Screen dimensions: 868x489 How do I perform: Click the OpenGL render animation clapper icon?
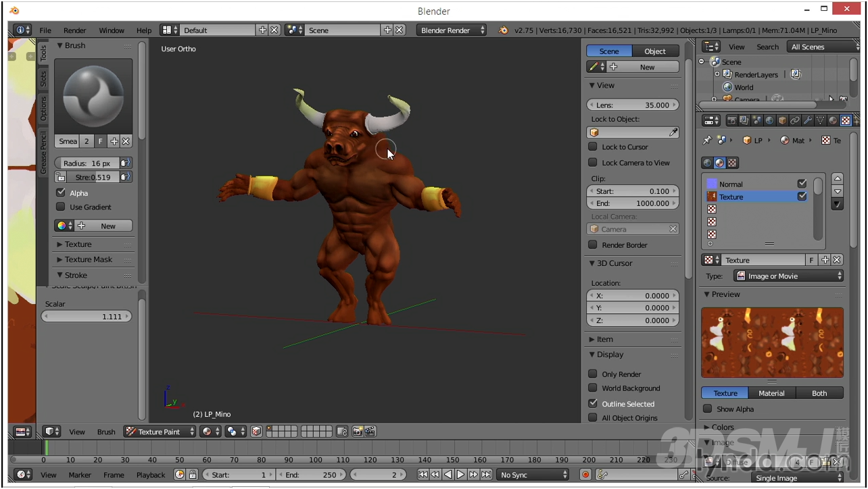point(371,432)
